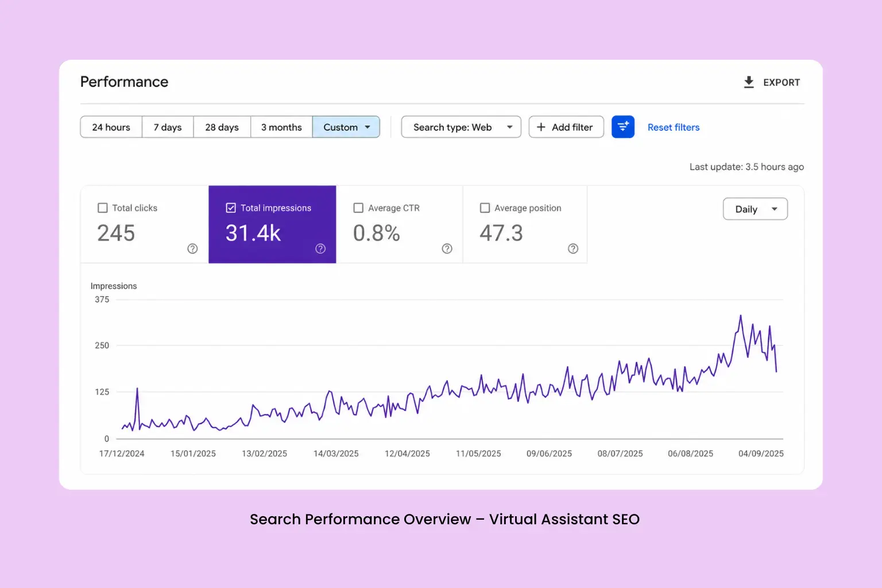Select the 7 days date range
The width and height of the screenshot is (882, 588).
[168, 127]
